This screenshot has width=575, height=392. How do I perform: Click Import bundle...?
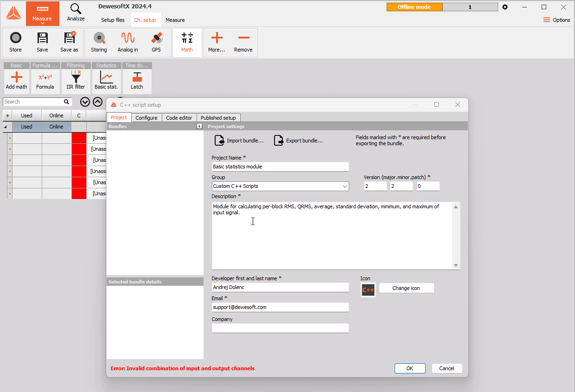[239, 141]
